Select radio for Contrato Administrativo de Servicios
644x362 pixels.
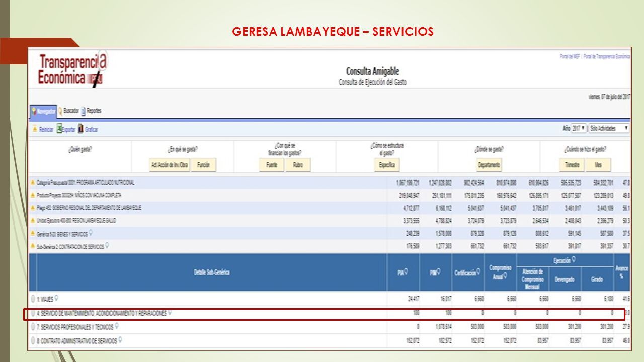click(x=33, y=341)
